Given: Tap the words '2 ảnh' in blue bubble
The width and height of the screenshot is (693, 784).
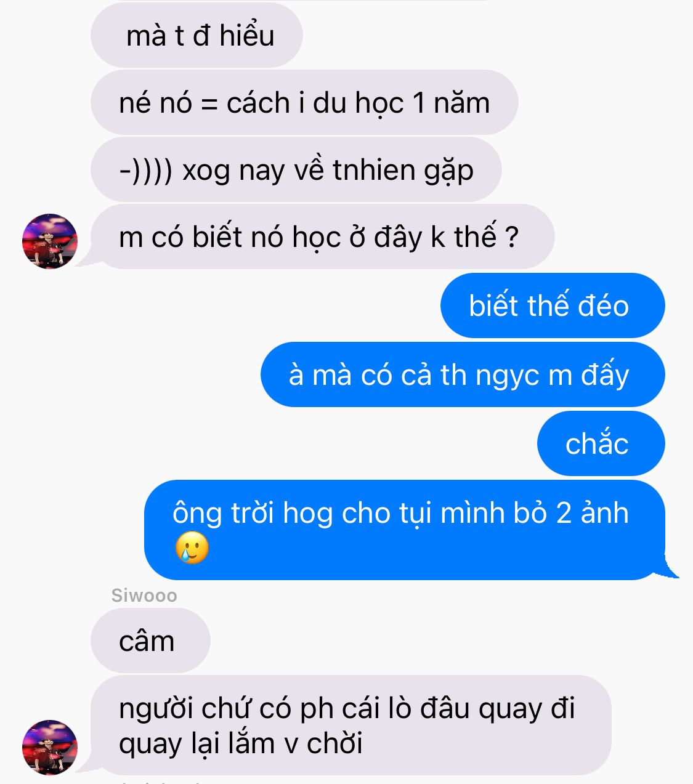Looking at the screenshot, I should click(593, 513).
